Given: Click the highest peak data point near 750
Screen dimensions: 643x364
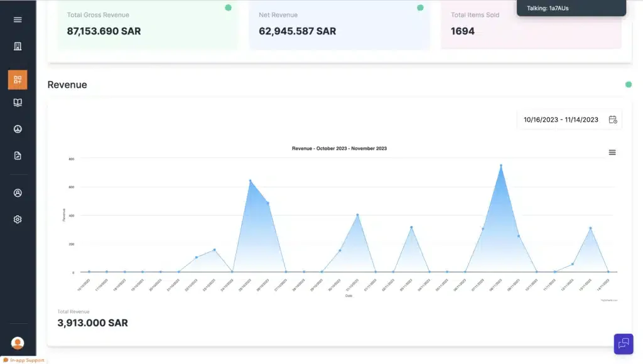Looking at the screenshot, I should (x=500, y=166).
